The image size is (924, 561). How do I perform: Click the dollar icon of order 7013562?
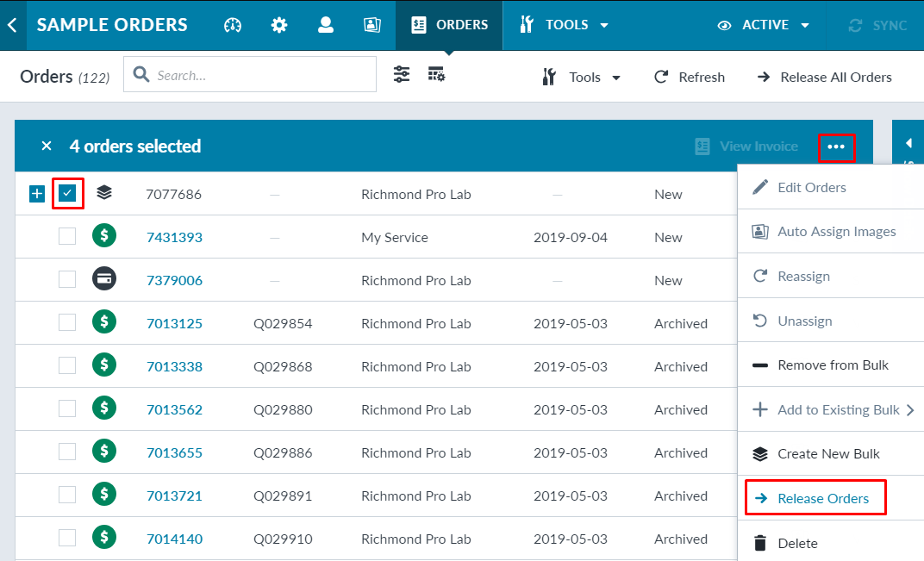click(104, 408)
